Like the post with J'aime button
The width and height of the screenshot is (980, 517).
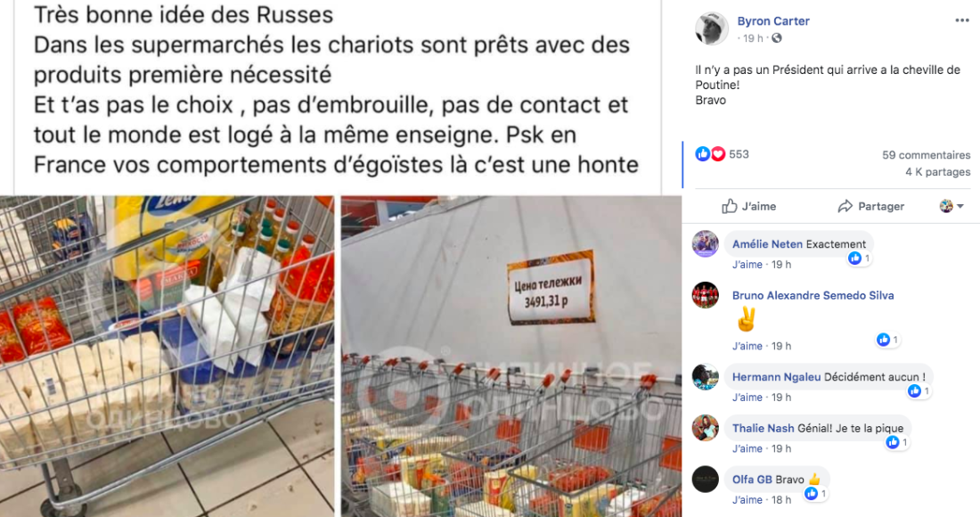(748, 206)
